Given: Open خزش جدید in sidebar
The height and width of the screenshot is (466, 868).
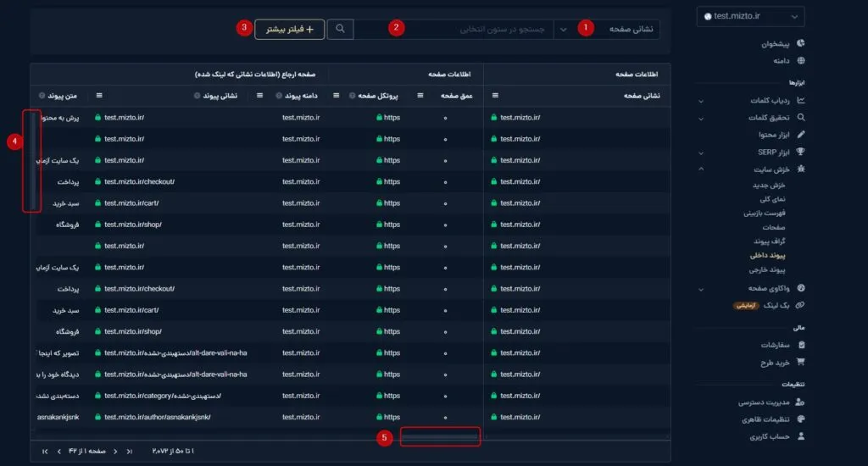Looking at the screenshot, I should click(x=769, y=185).
